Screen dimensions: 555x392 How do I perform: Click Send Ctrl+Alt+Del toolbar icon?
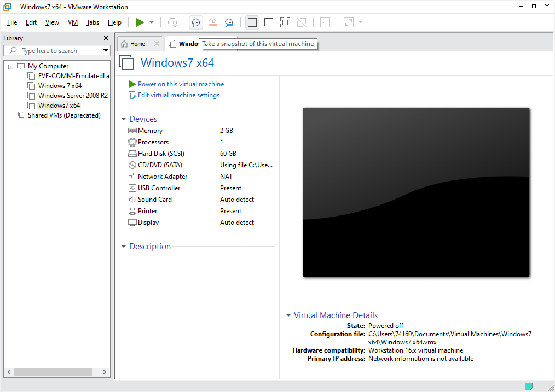172,22
